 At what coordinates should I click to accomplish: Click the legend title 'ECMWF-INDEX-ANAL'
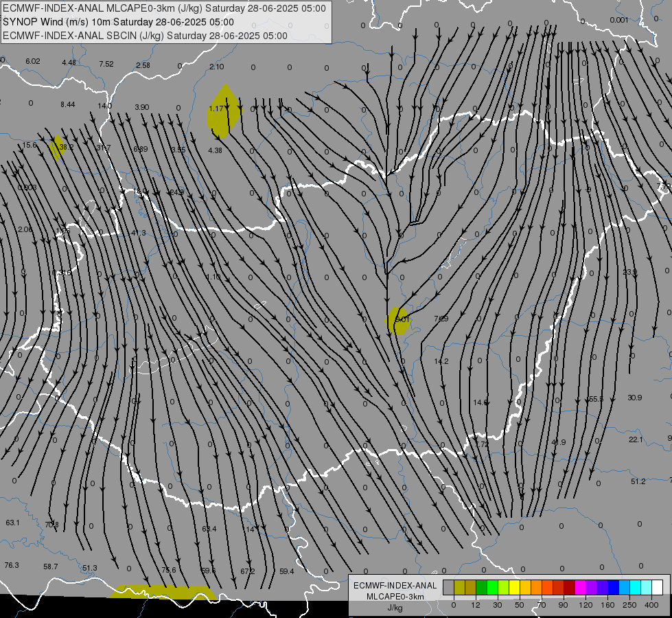(395, 586)
